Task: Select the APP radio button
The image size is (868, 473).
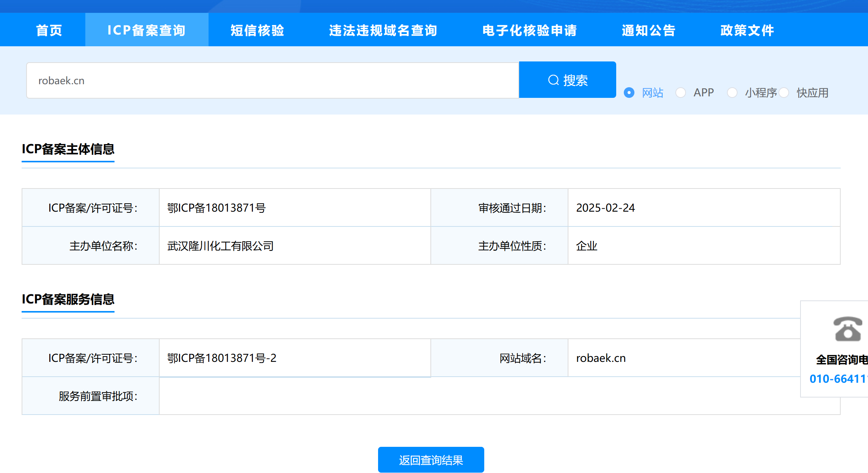Action: pyautogui.click(x=681, y=93)
